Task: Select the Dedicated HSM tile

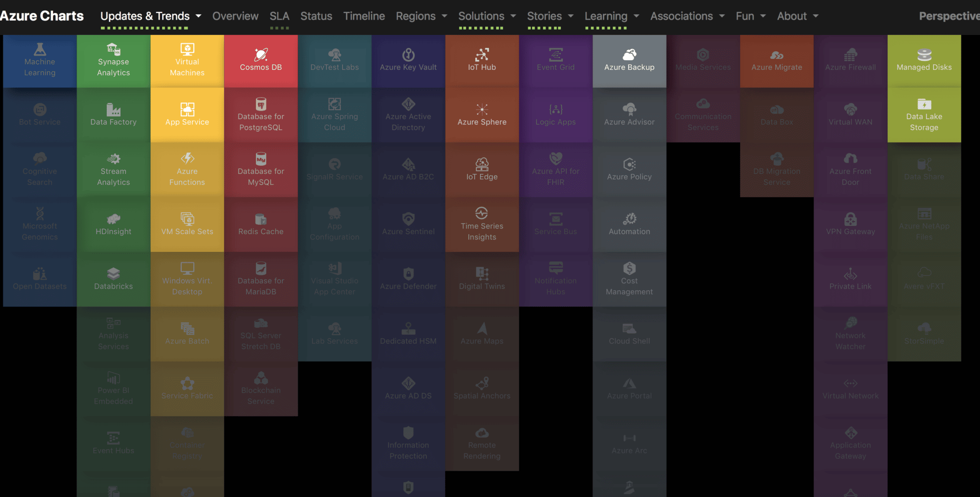Action: tap(408, 334)
